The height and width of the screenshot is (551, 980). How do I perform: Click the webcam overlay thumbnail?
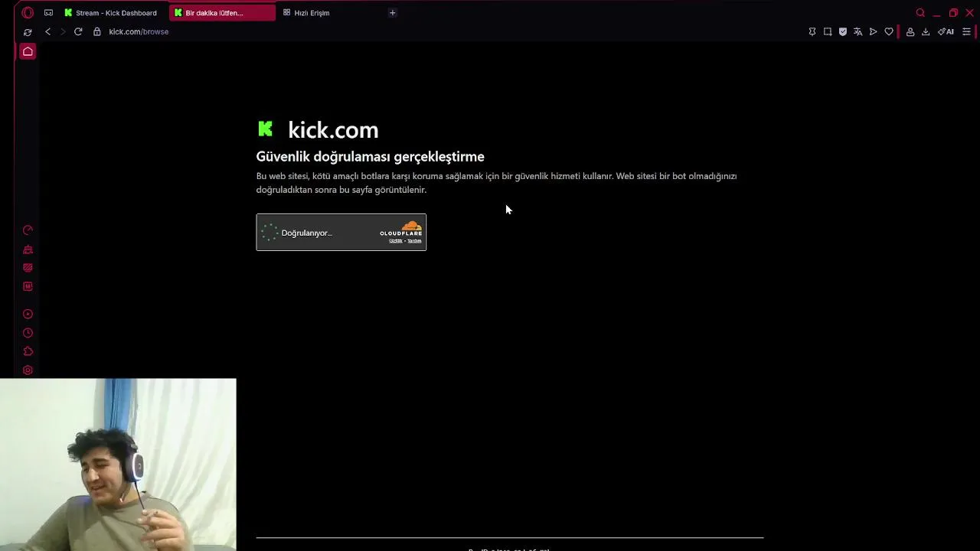tap(118, 465)
